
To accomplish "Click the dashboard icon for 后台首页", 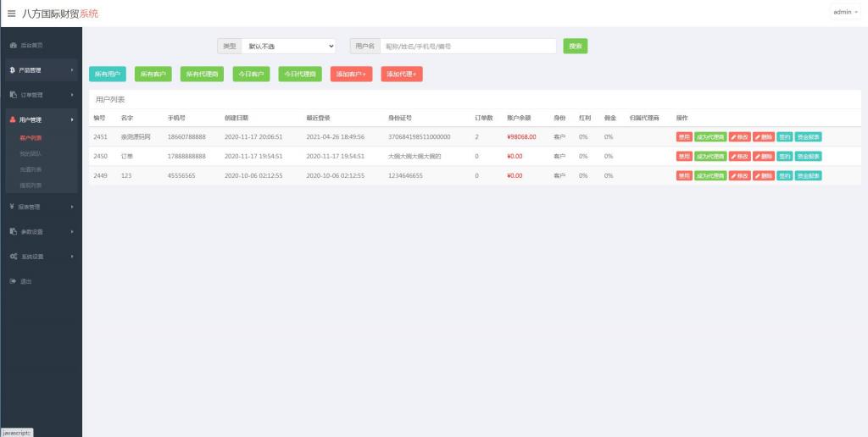I will tap(13, 45).
